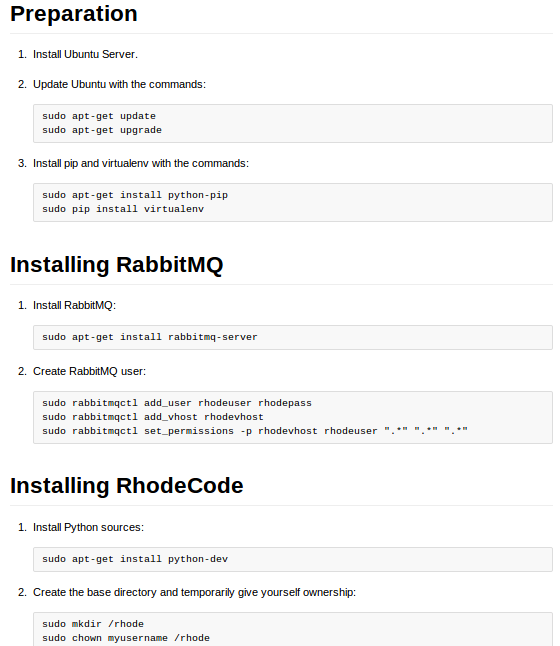560x646 pixels.
Task: Click the 'rabbitmqctl add_user' command line
Action: (177, 403)
